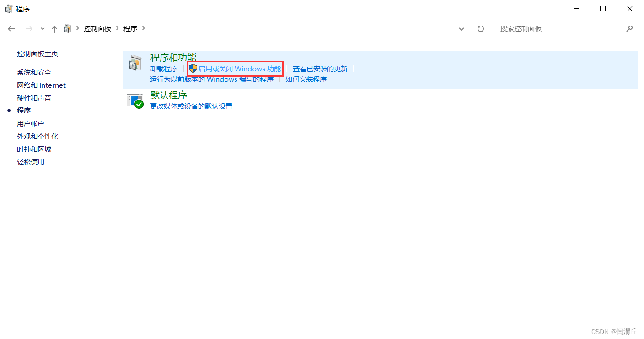Click the 控制面板 breadcrumb
The image size is (644, 339).
(x=97, y=28)
